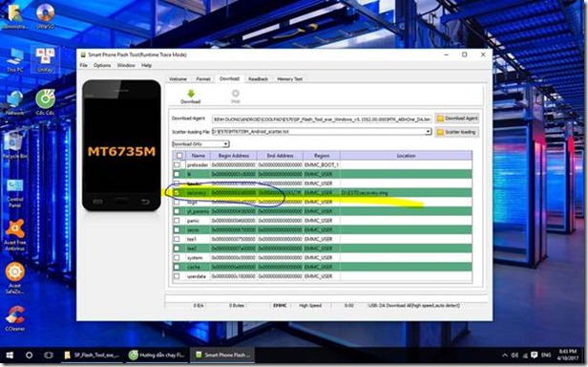Click the Stop icon in the toolbar
Image resolution: width=588 pixels, height=367 pixels.
click(x=236, y=93)
